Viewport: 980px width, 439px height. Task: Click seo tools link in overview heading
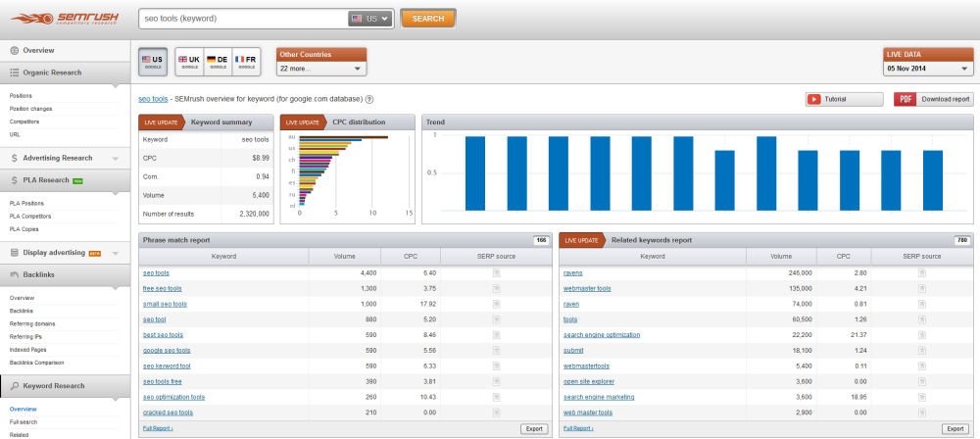[153, 99]
